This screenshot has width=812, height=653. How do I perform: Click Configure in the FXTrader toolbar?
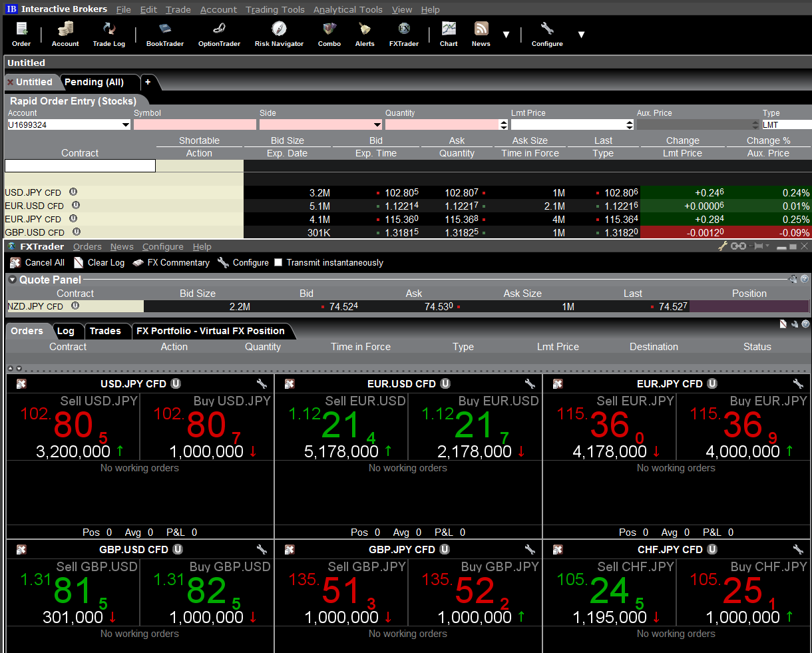click(x=244, y=262)
